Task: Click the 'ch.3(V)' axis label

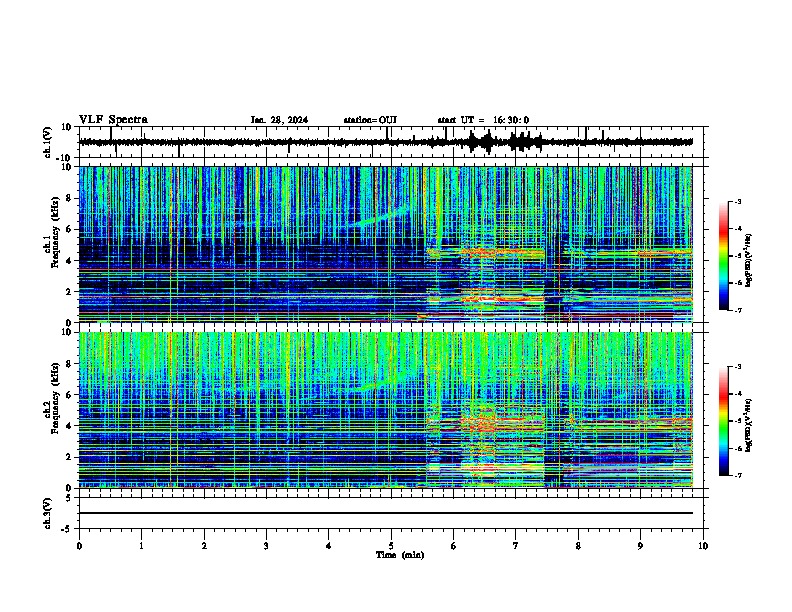Action: (48, 513)
